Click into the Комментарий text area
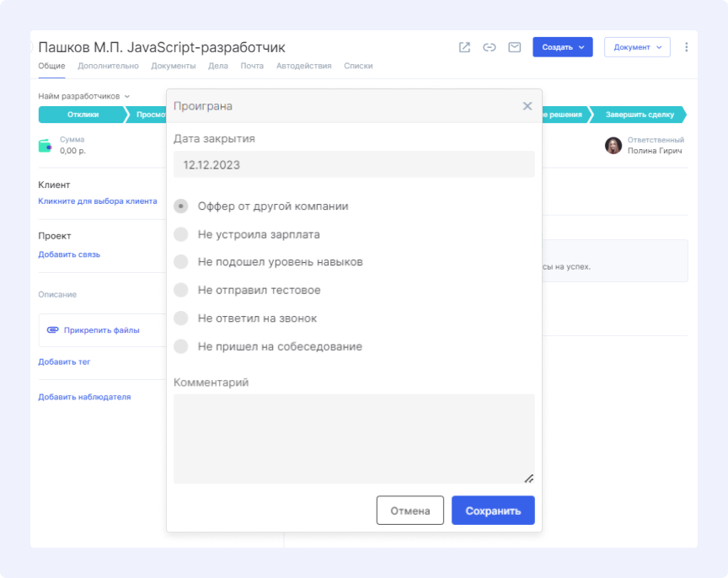The width and height of the screenshot is (728, 578). [354, 438]
